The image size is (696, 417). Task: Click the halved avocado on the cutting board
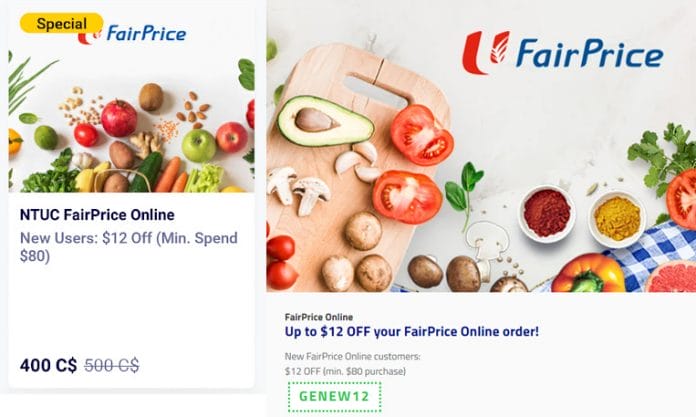point(325,121)
